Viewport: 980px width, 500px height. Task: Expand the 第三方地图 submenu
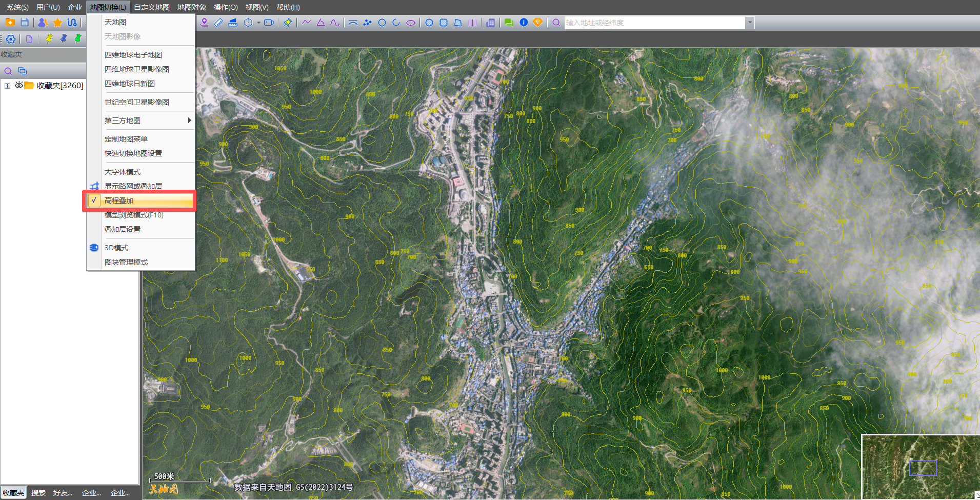[141, 121]
